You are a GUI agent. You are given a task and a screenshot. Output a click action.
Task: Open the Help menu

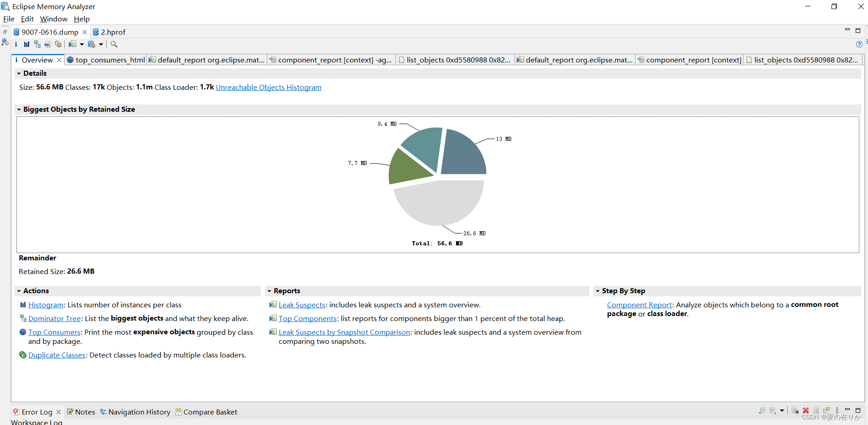tap(82, 19)
